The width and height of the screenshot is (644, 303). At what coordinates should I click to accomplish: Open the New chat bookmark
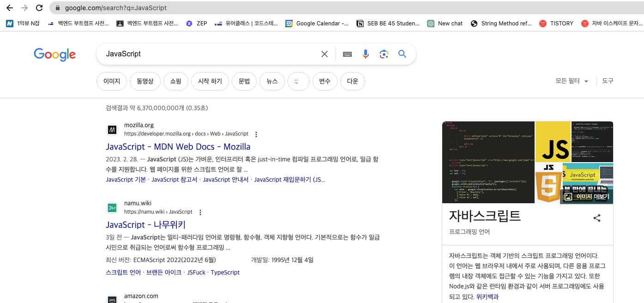tap(445, 23)
